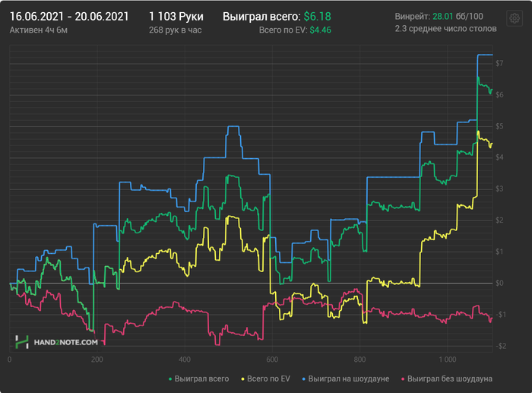
Task: Click the $5 y-axis label
Action: coord(499,126)
